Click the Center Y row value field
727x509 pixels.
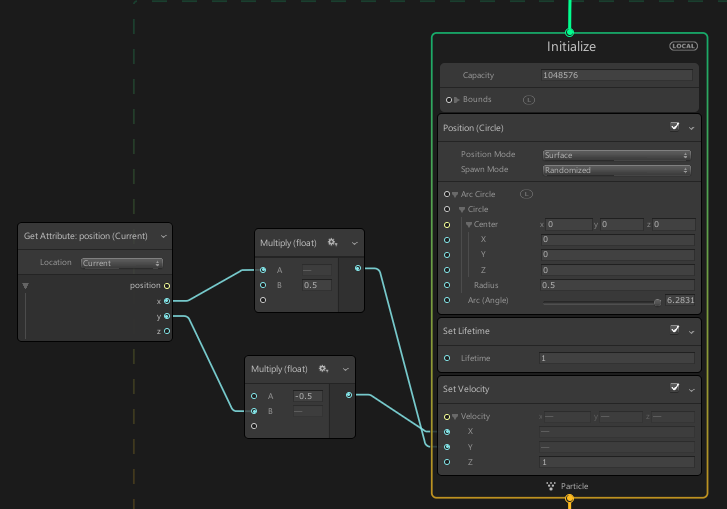click(x=618, y=254)
